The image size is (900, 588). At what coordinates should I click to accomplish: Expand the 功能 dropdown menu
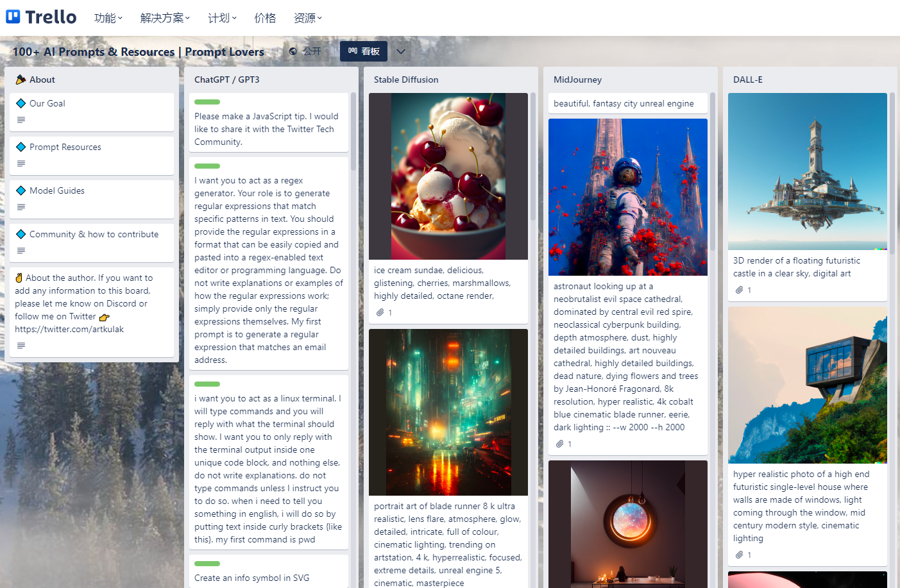(x=108, y=18)
